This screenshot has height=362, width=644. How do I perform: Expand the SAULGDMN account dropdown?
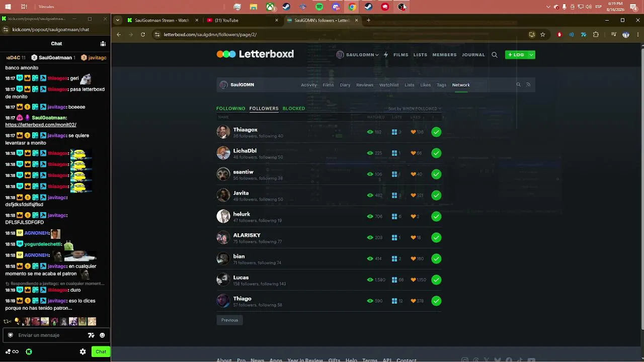(x=358, y=55)
